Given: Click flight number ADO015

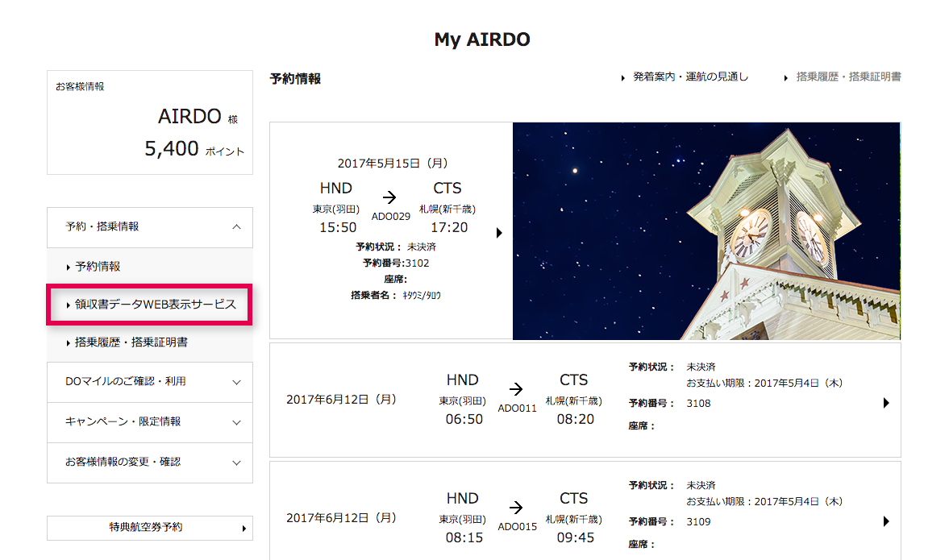Looking at the screenshot, I should tap(518, 527).
